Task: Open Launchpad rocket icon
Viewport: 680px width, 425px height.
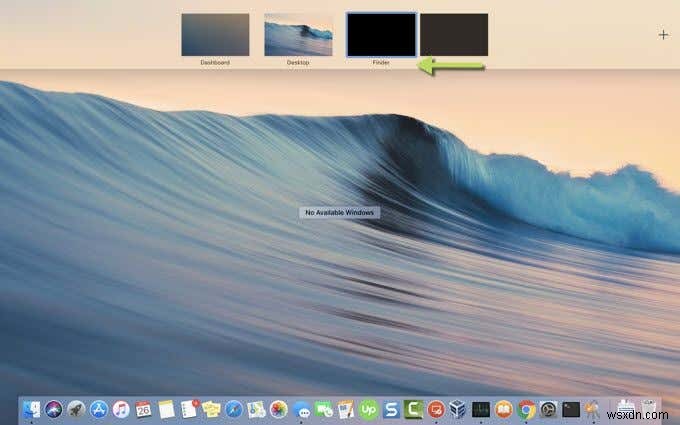Action: tap(76, 409)
